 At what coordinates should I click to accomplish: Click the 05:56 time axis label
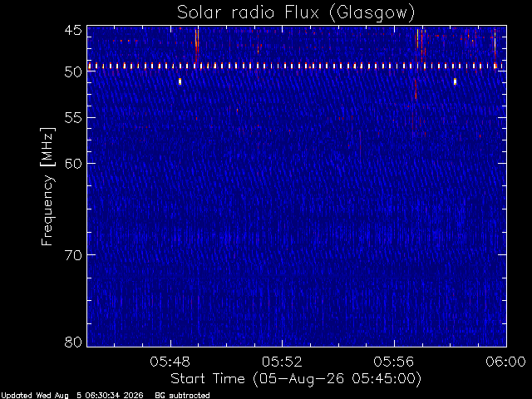394,362
